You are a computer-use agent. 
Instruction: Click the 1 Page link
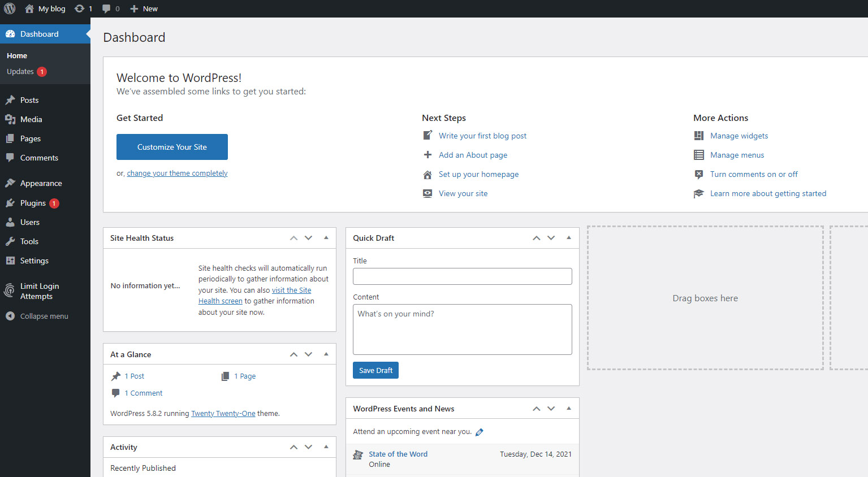[x=245, y=376]
